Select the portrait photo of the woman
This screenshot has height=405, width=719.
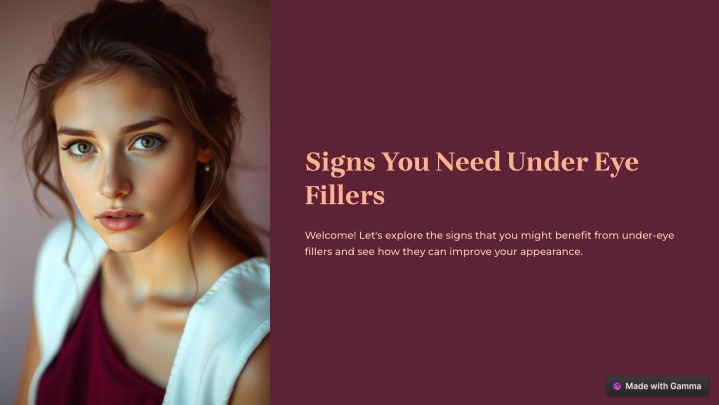coord(135,202)
